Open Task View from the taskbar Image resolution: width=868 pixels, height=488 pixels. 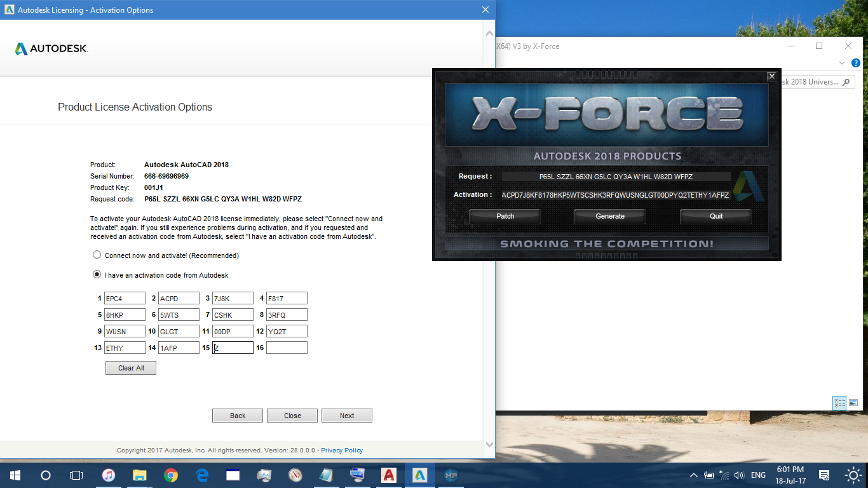click(76, 475)
